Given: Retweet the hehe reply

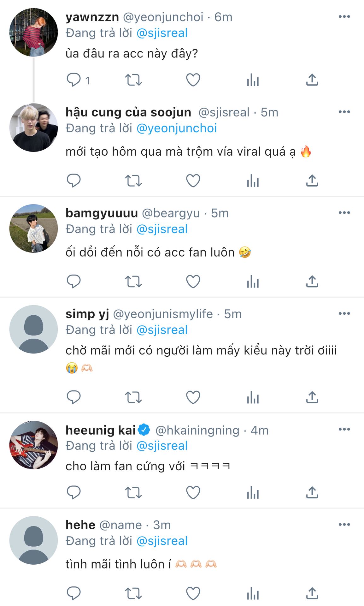Looking at the screenshot, I should pyautogui.click(x=133, y=593).
